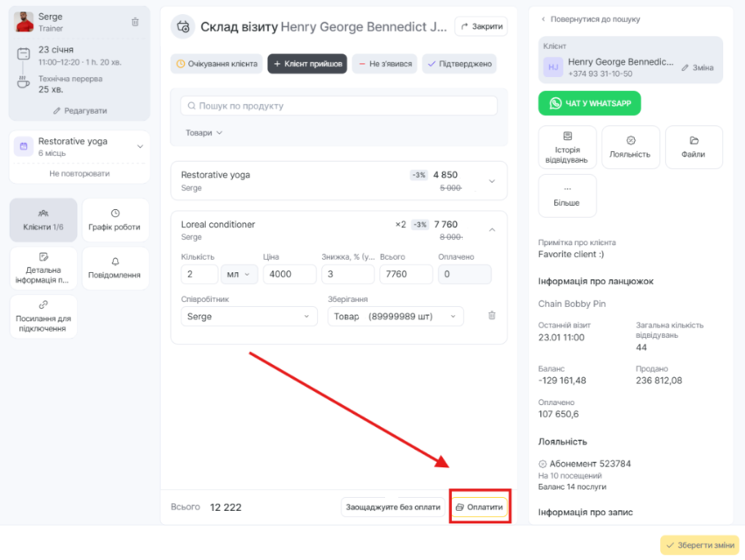This screenshot has width=745, height=560.
Task: Open the WhatsApp chat button
Action: click(589, 103)
